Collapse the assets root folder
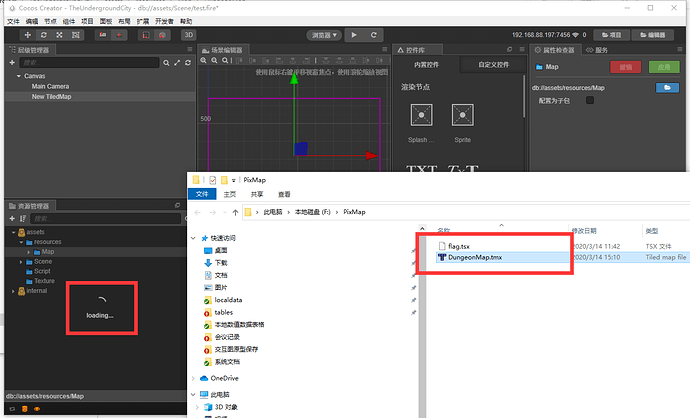Viewport: 690px width, 418px height. coord(14,232)
